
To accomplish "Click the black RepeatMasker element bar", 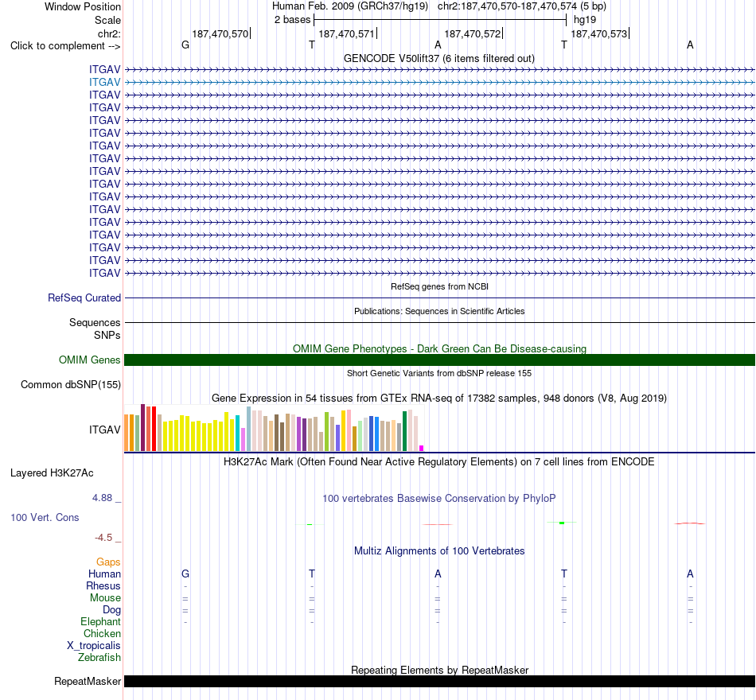I will [x=439, y=681].
